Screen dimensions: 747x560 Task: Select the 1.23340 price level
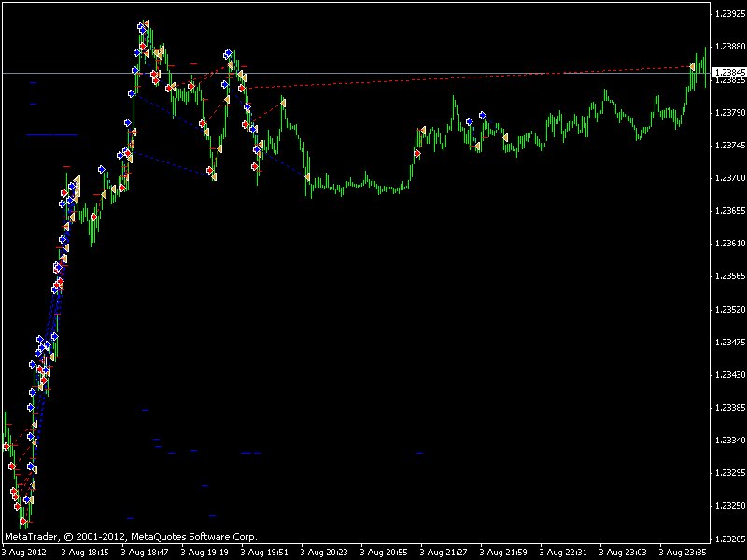(x=730, y=441)
